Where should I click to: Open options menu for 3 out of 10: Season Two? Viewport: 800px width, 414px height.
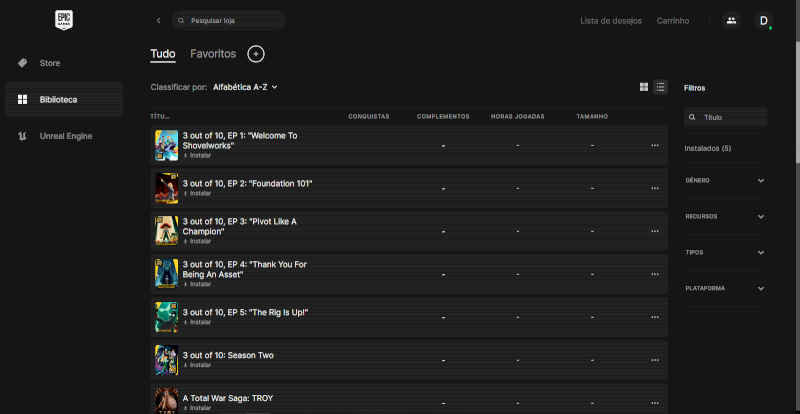point(655,360)
